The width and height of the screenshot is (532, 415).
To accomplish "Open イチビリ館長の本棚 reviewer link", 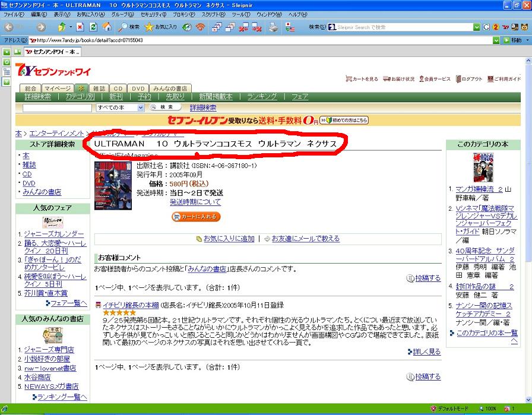I will [131, 305].
